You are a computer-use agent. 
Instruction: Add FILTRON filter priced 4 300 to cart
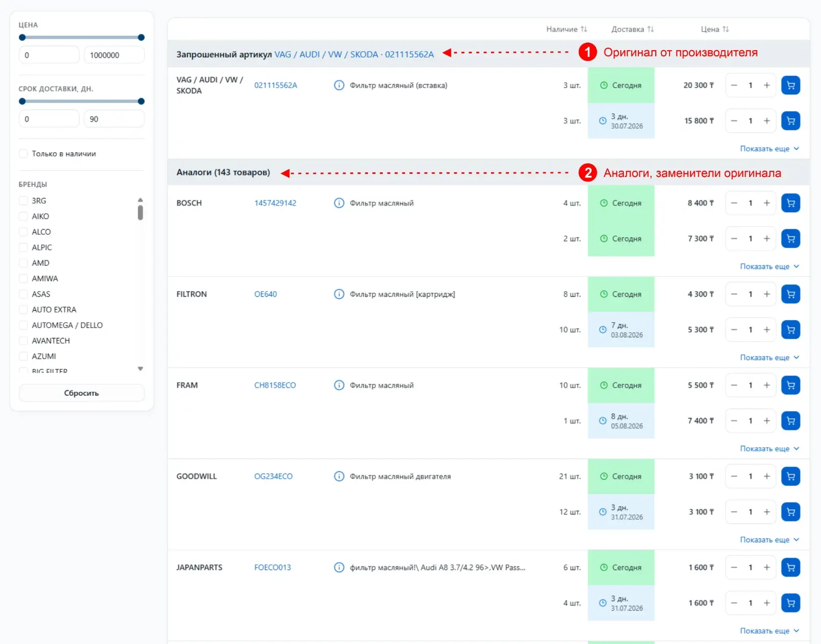coord(791,294)
